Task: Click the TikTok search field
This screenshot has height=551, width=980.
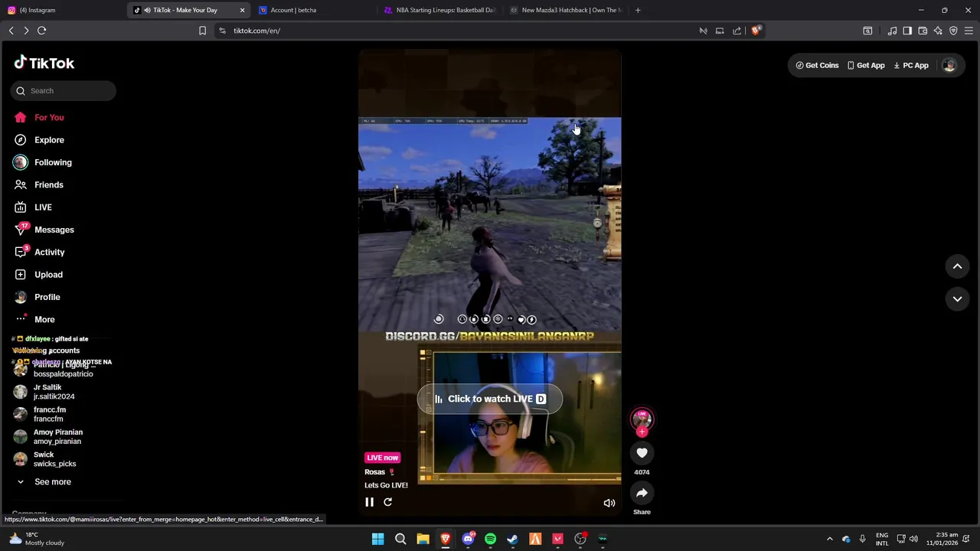Action: click(x=64, y=91)
